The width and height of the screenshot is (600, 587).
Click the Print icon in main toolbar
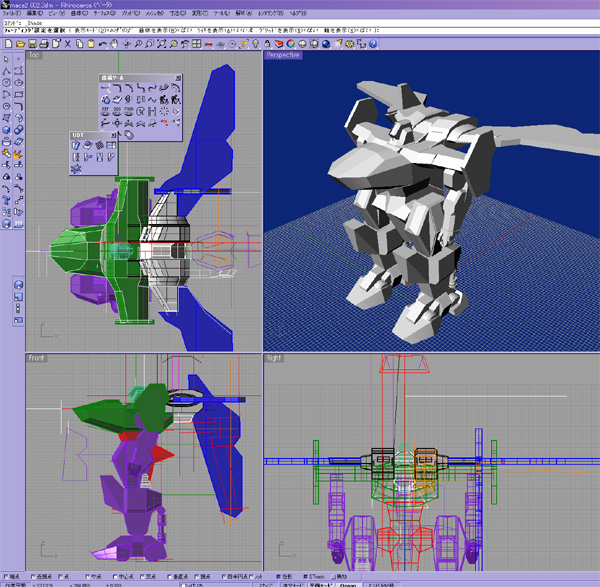click(x=44, y=44)
